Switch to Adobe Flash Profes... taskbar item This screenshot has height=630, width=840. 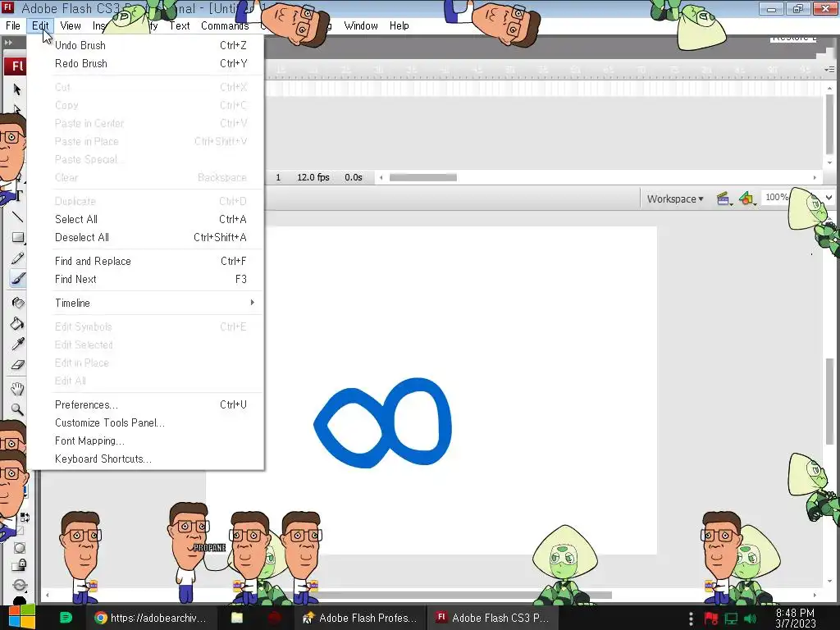coord(360,618)
